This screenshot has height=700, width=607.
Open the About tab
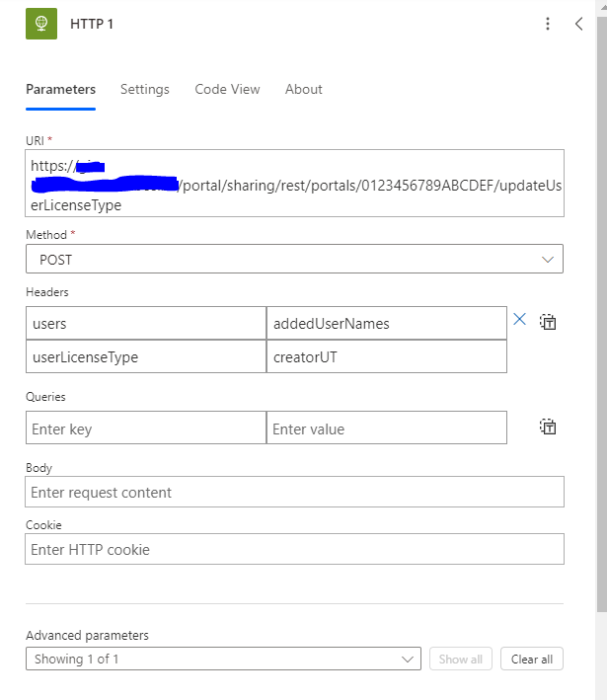pos(304,89)
